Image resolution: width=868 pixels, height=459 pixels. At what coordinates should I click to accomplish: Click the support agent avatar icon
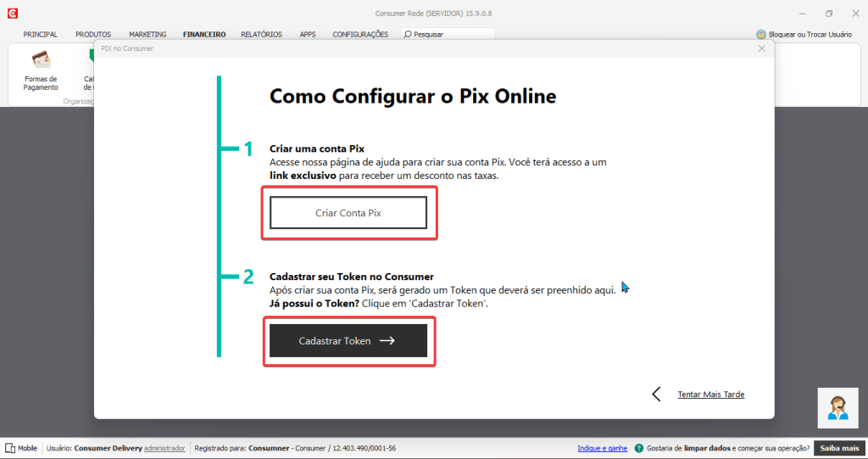pos(839,408)
